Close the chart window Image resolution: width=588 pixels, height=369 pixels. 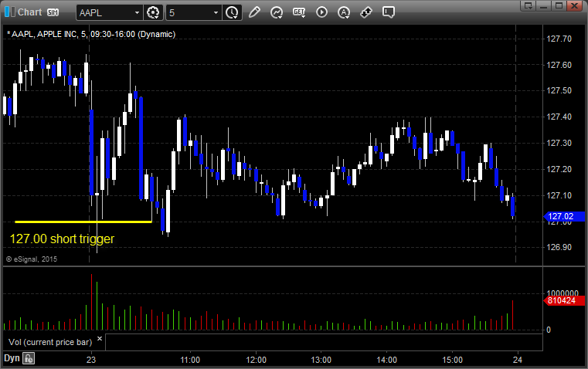575,5
